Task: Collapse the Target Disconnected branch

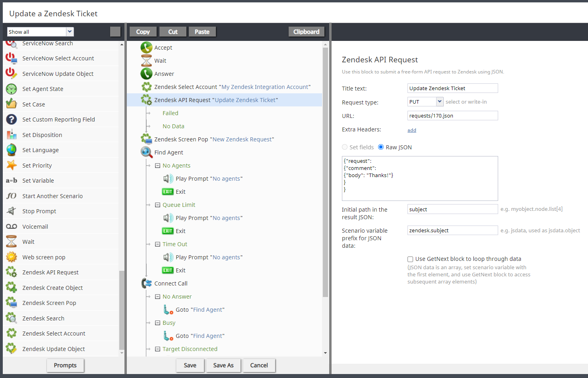Action: tap(157, 349)
